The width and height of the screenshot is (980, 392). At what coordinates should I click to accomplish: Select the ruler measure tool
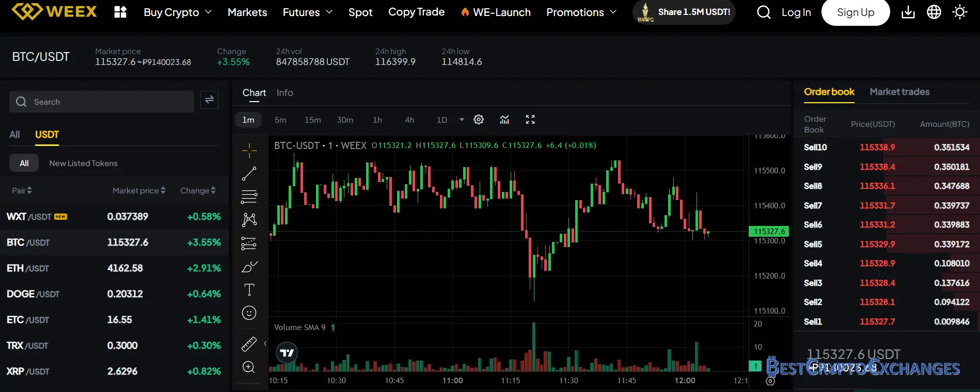pyautogui.click(x=249, y=344)
